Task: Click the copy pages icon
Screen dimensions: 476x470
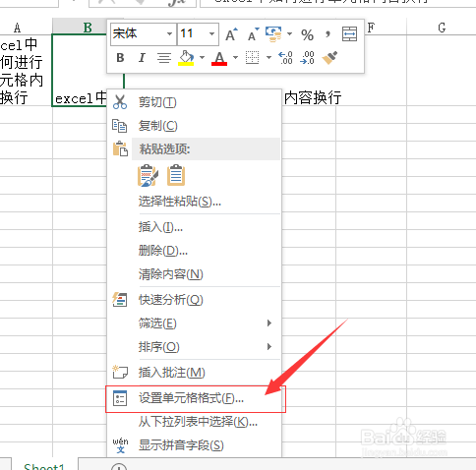Action: click(x=120, y=126)
